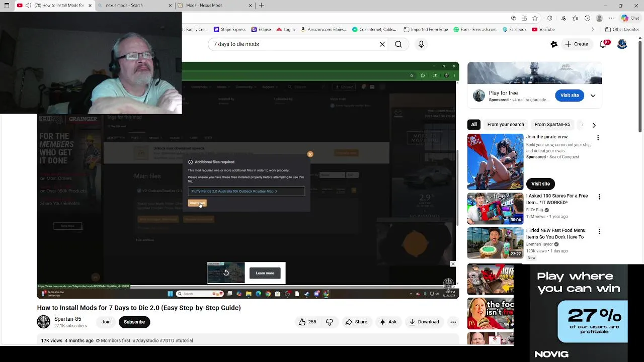Open the leaf icon left of Create

coord(554,44)
